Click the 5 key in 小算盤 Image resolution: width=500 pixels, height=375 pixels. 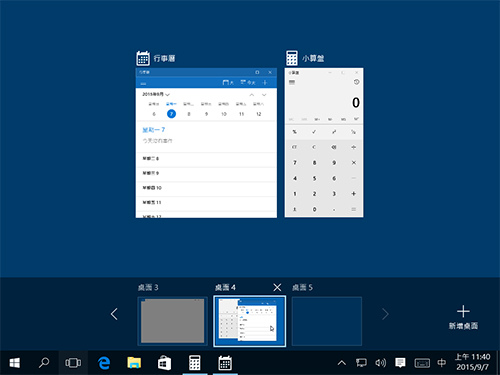click(x=314, y=178)
